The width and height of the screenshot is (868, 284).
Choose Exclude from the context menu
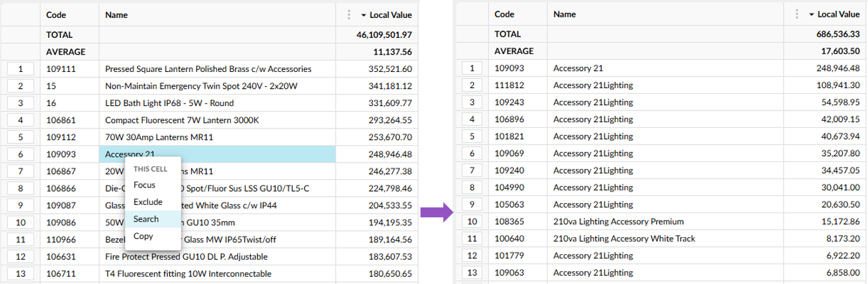point(148,202)
